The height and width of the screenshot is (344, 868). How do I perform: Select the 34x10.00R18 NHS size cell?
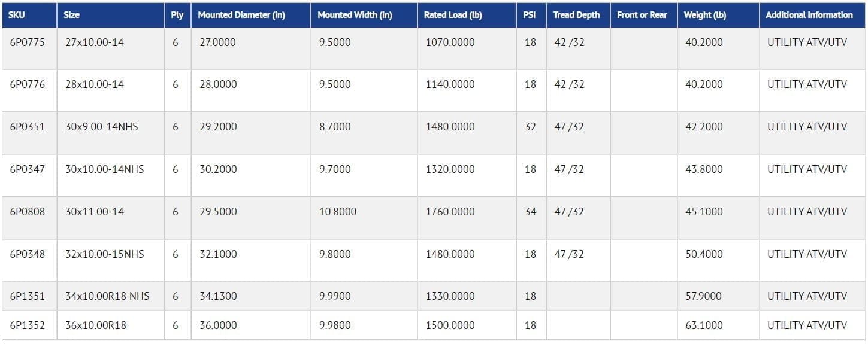tap(111, 296)
